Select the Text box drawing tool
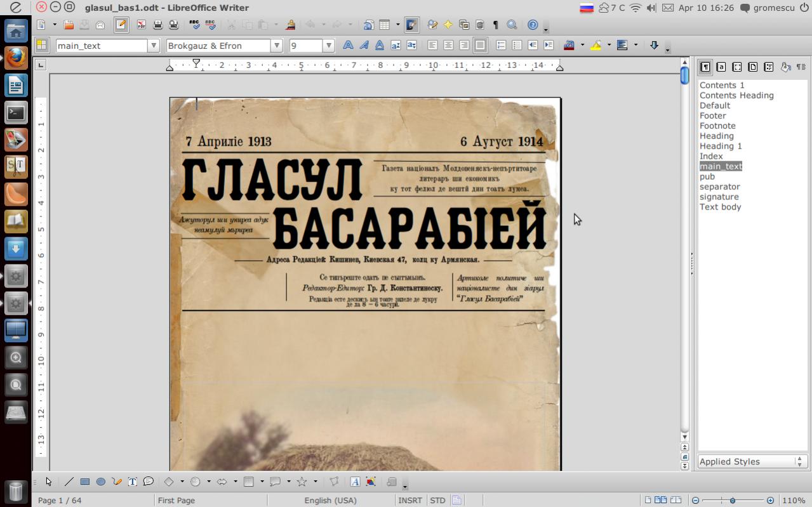Viewport: 812px width, 507px height. tap(132, 482)
